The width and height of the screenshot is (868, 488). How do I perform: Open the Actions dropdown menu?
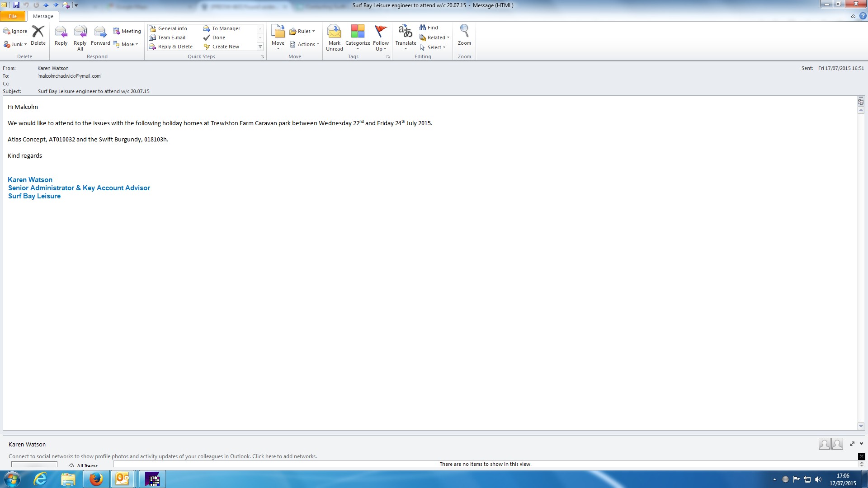click(306, 44)
